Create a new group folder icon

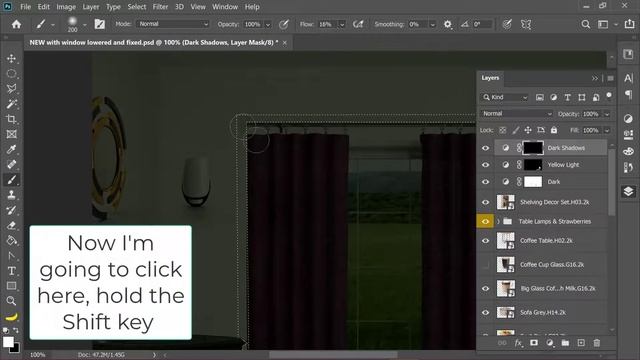[565, 343]
